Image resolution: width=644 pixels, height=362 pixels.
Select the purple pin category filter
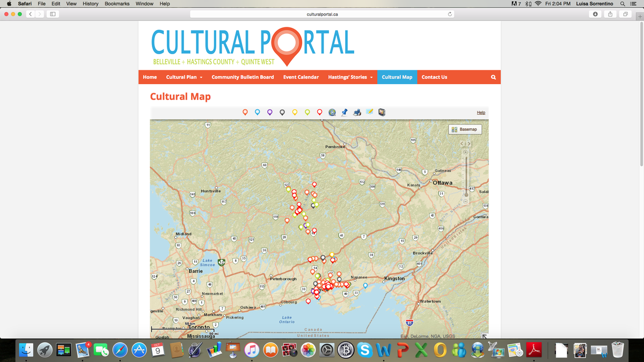click(269, 112)
